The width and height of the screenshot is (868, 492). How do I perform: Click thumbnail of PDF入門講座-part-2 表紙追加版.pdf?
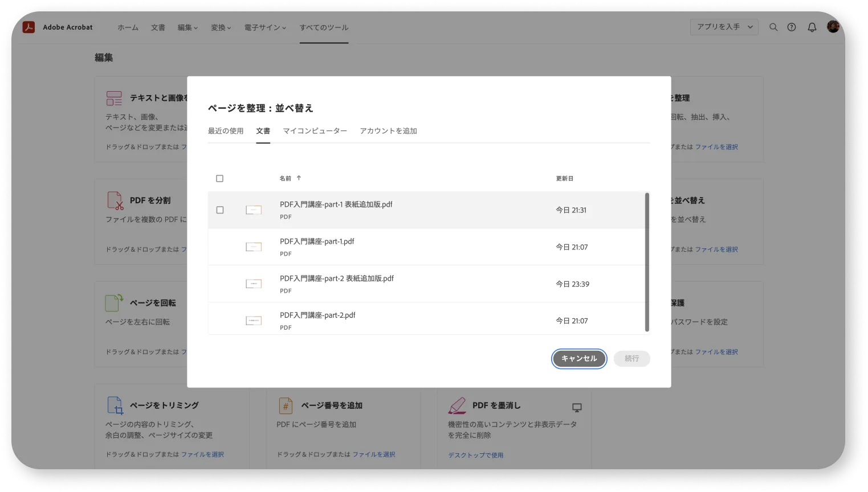click(x=254, y=284)
